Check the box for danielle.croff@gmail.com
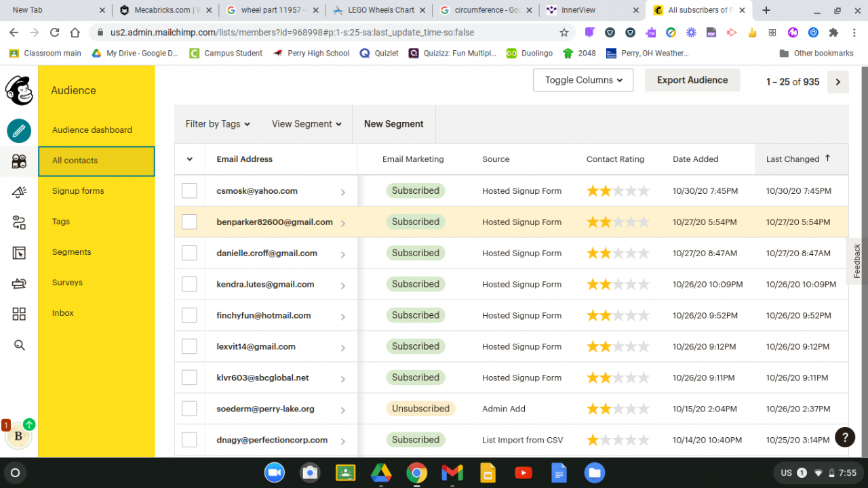This screenshot has width=868, height=488. click(x=189, y=253)
